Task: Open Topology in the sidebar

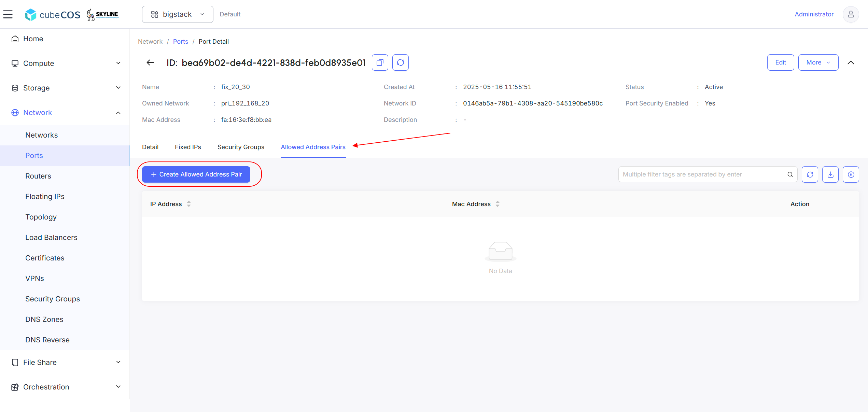Action: pyautogui.click(x=65, y=217)
